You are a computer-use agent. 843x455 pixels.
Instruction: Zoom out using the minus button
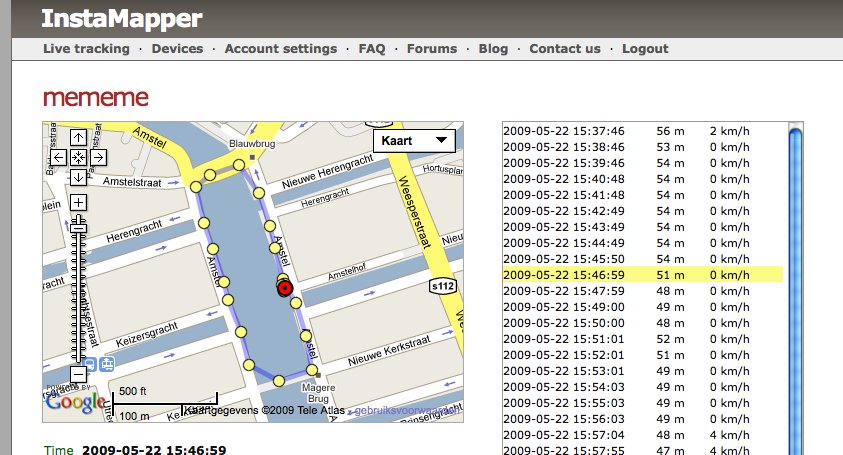(78, 374)
